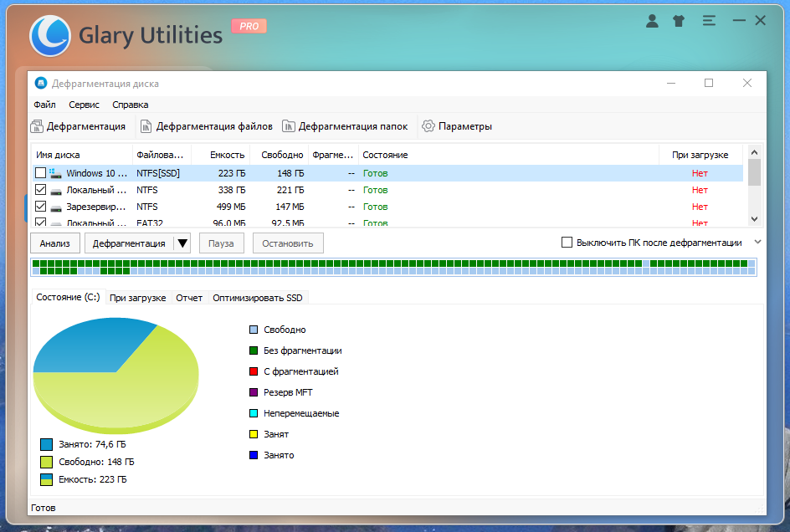Click Параметры toolbar label
The height and width of the screenshot is (532, 790).
[465, 126]
